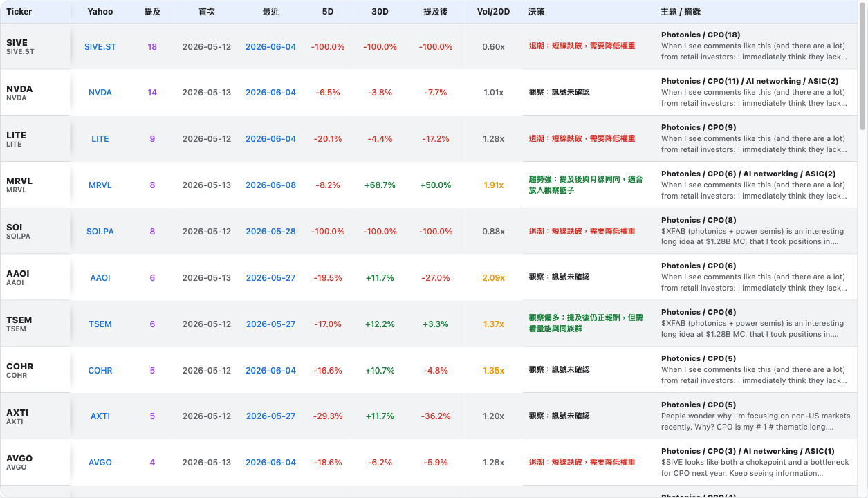Image resolution: width=868 pixels, height=498 pixels.
Task: Click the -29.3% 5D value for AXTI
Action: tap(328, 416)
